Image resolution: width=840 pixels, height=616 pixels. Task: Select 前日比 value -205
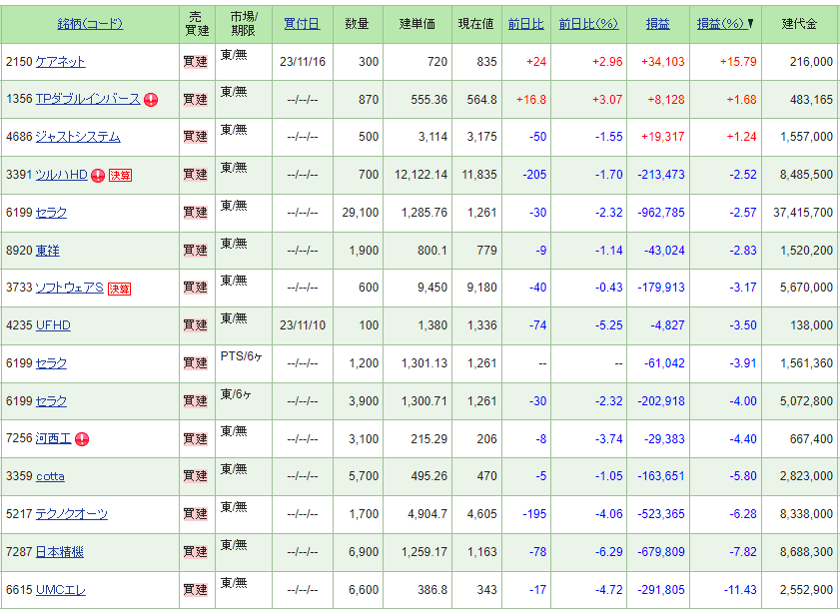(x=534, y=175)
